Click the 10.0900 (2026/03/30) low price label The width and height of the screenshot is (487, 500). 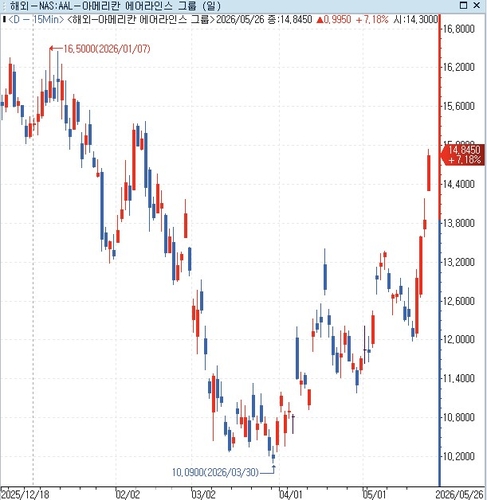tap(215, 472)
